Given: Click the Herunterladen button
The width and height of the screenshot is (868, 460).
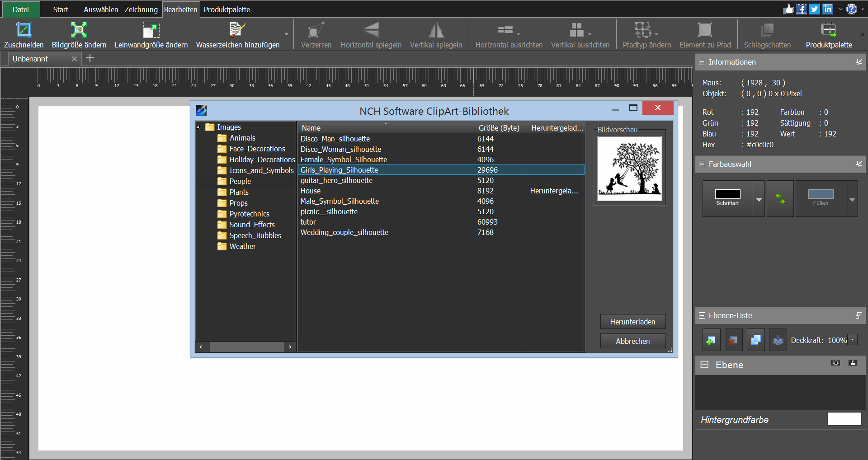Looking at the screenshot, I should click(632, 322).
